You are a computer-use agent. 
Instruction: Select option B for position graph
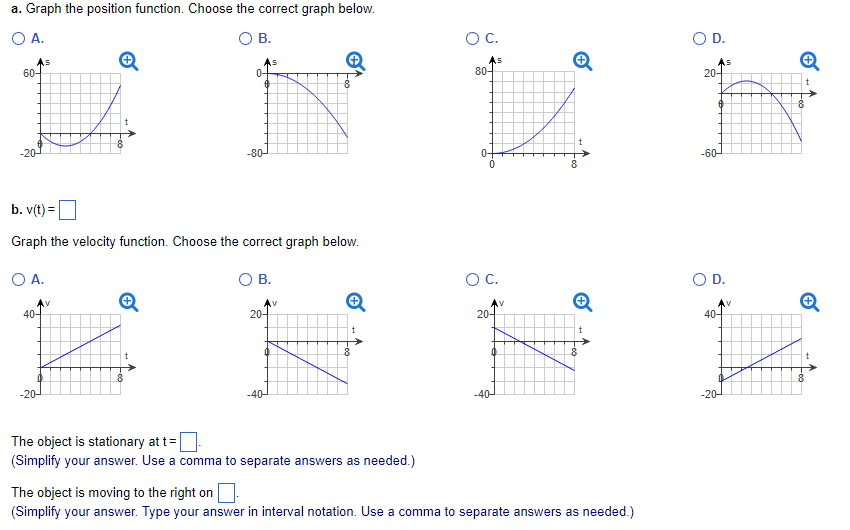(x=245, y=39)
